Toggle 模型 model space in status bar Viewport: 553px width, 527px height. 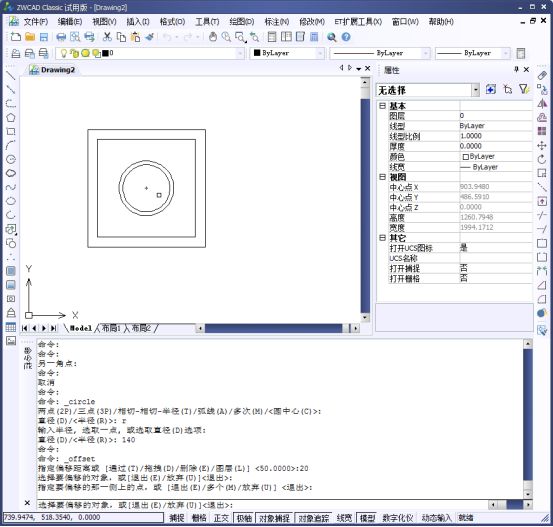(x=367, y=518)
